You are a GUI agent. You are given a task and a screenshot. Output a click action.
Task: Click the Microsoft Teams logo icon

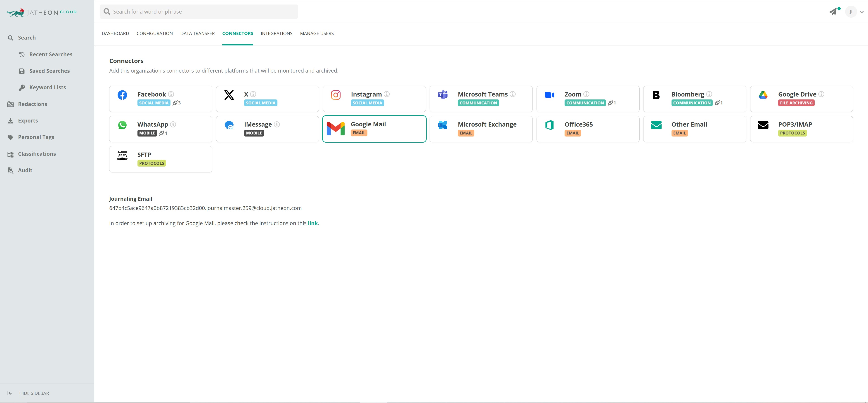(x=442, y=95)
